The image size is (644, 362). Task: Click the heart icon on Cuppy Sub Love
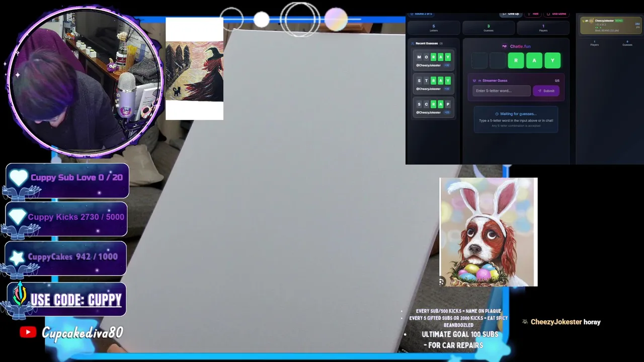(18, 177)
